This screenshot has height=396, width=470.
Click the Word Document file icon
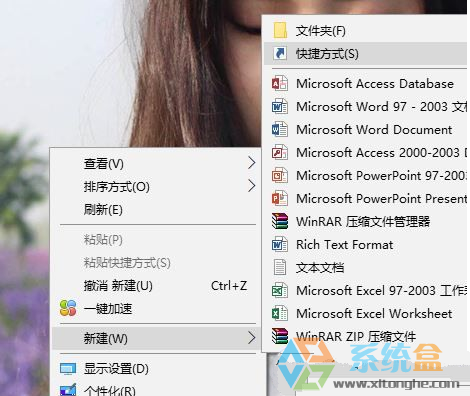click(x=280, y=129)
